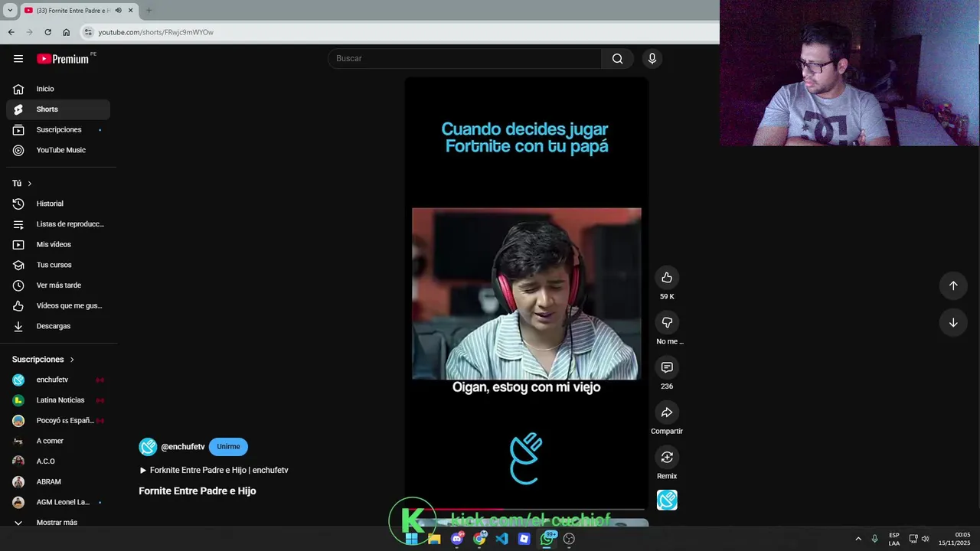The height and width of the screenshot is (551, 980).
Task: Open Chrome from taskbar
Action: 479,539
